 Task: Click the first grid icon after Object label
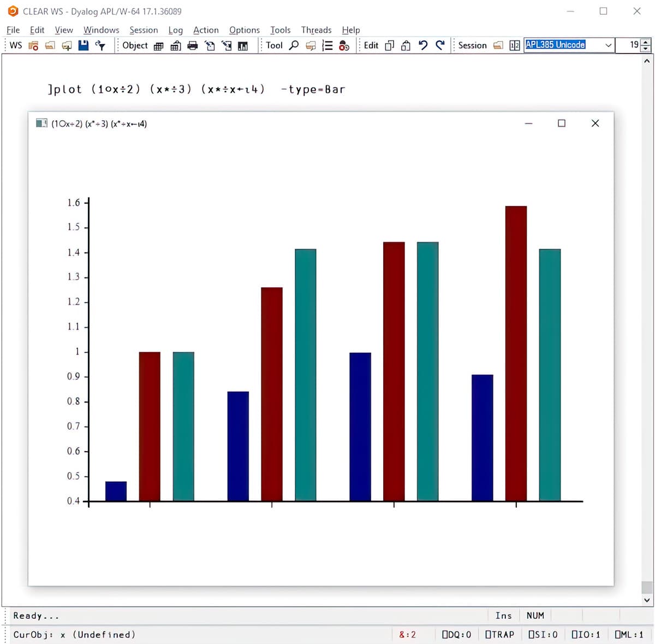(158, 46)
